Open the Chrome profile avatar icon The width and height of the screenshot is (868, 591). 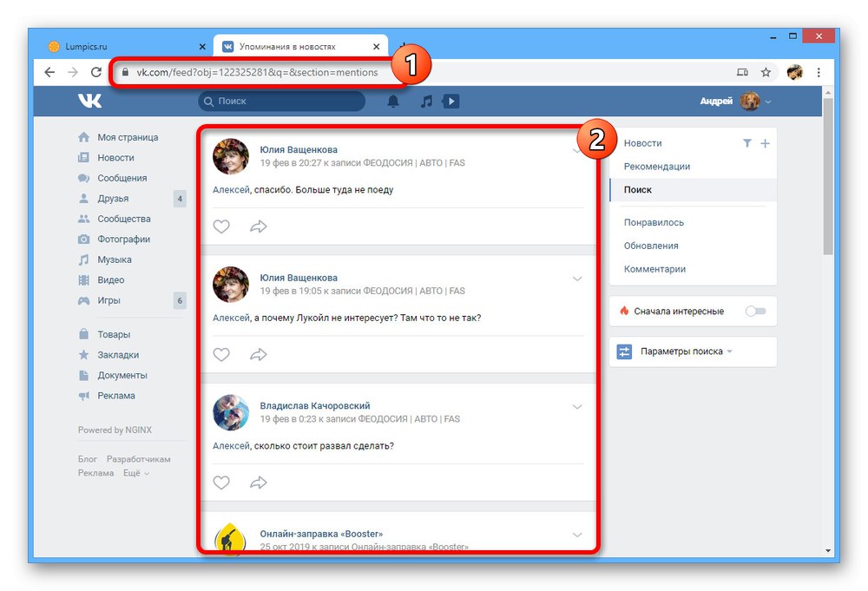pyautogui.click(x=795, y=72)
